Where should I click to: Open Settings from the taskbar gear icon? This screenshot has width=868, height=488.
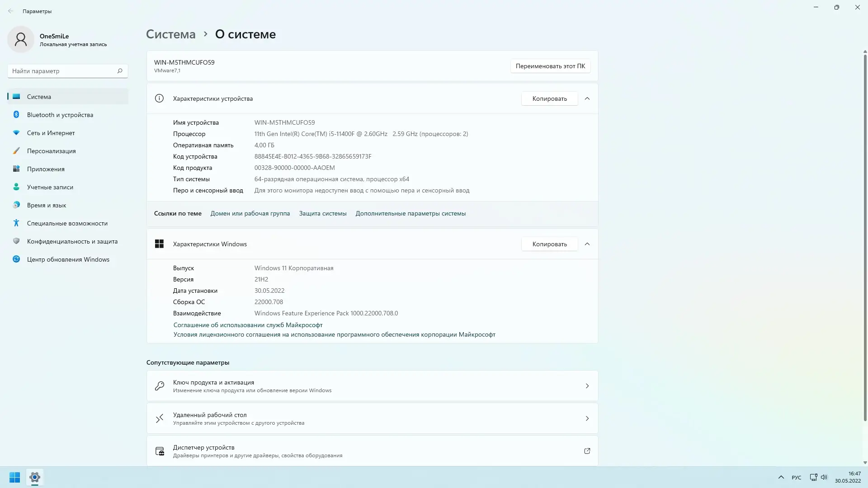35,477
